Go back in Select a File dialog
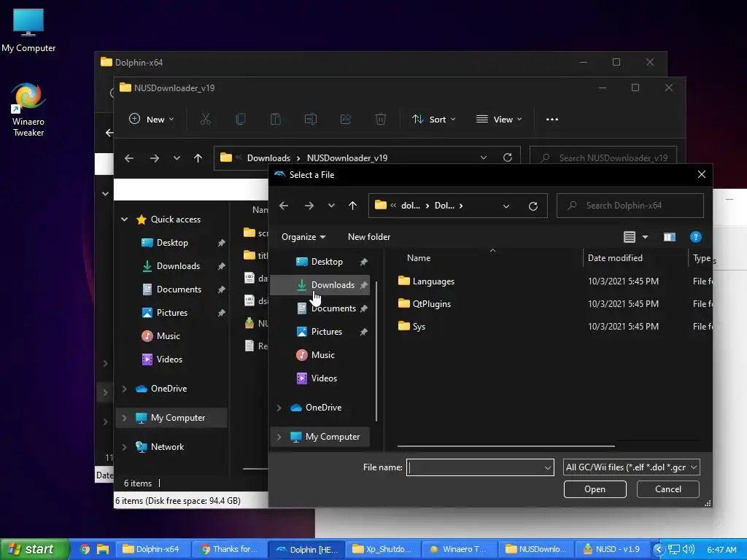The width and height of the screenshot is (747, 560). tap(284, 206)
